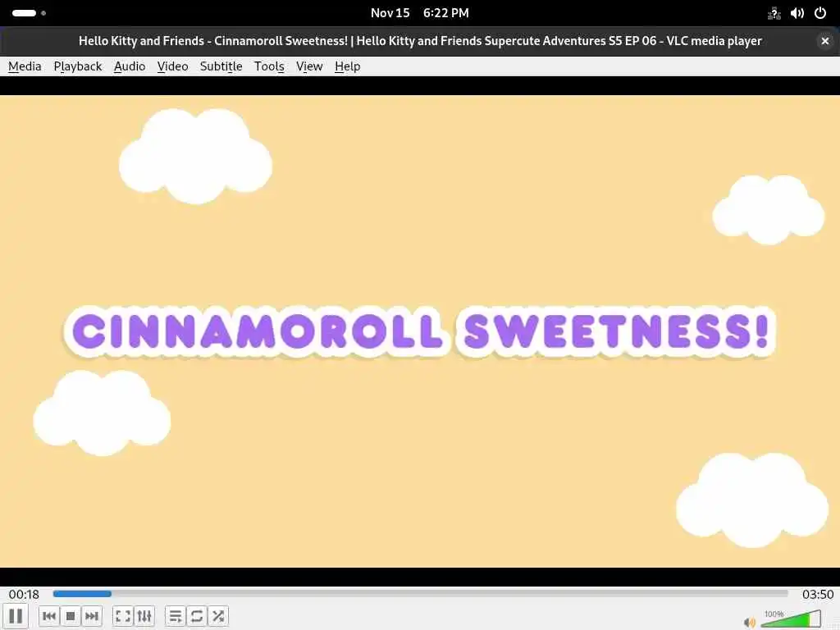Click the video display area
Viewport: 840px width, 630px height.
coord(420,331)
